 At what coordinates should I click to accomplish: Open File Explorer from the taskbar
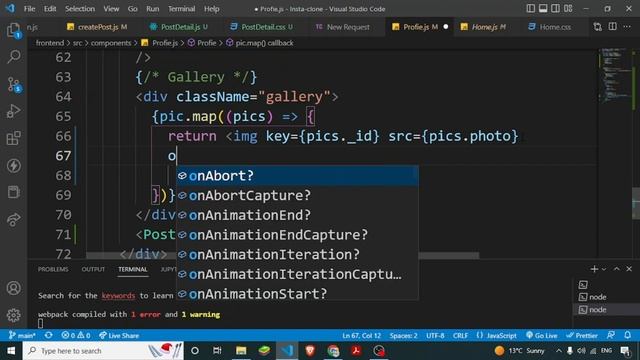click(241, 351)
